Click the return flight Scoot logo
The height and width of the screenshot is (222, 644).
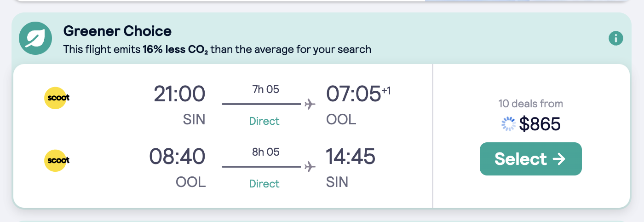57,160
